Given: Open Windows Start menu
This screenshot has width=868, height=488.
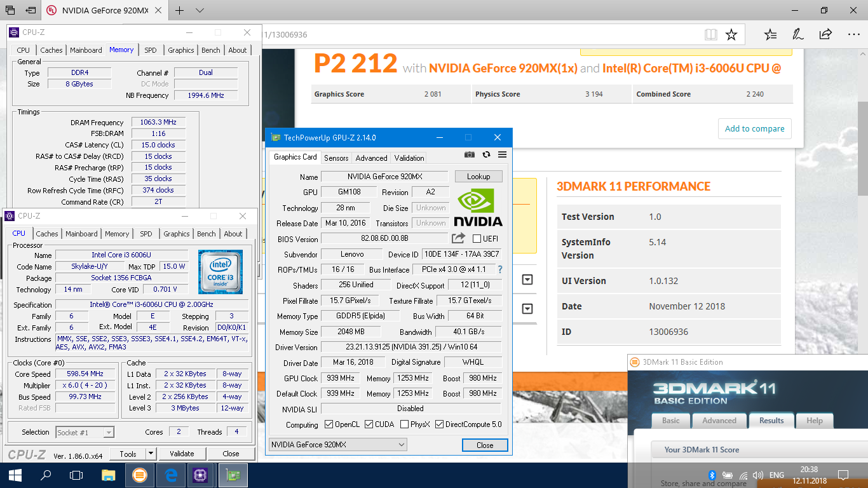Looking at the screenshot, I should pyautogui.click(x=15, y=475).
